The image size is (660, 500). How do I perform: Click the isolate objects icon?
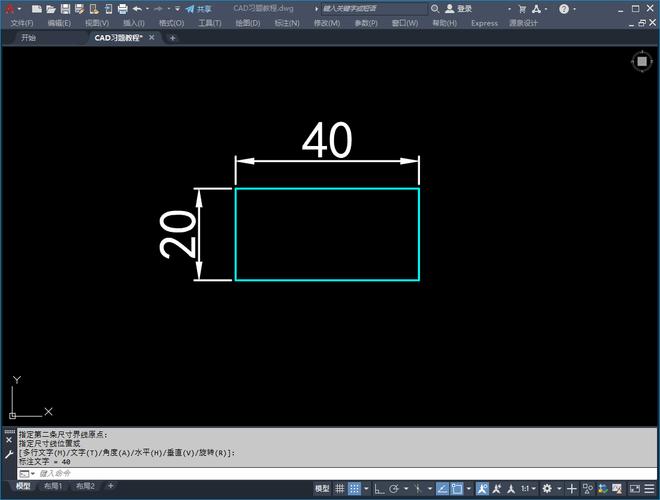[588, 489]
